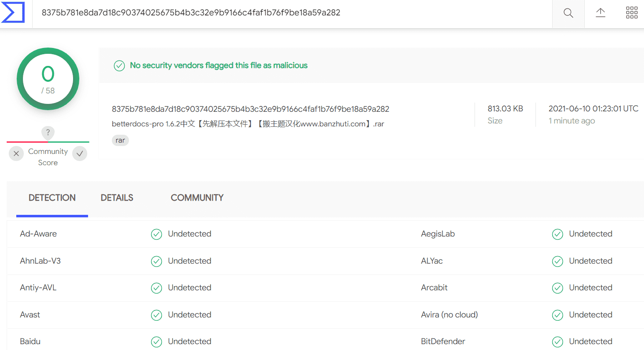Click the BitDefender undetected check icon

[558, 342]
